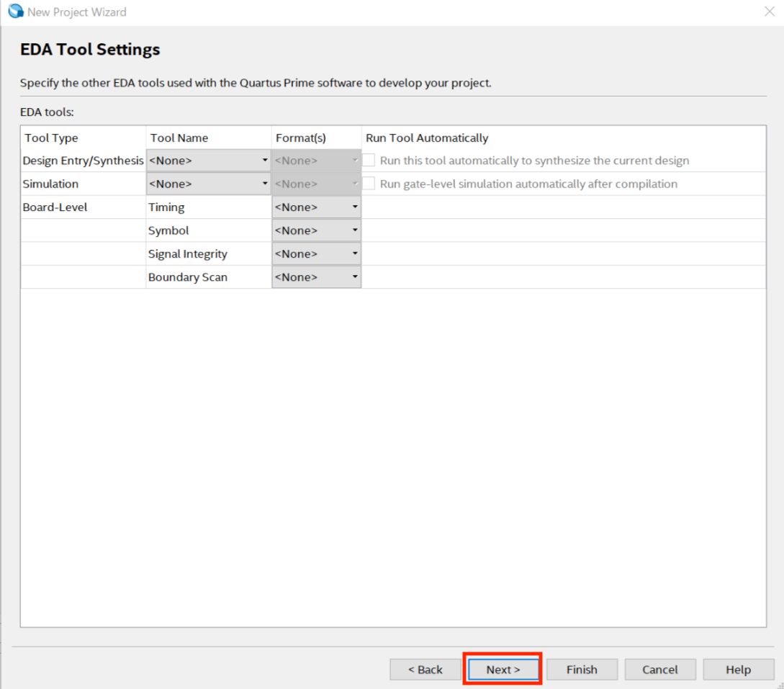This screenshot has width=784, height=689.
Task: Open the Signal Integrity format dropdown
Action: 316,254
